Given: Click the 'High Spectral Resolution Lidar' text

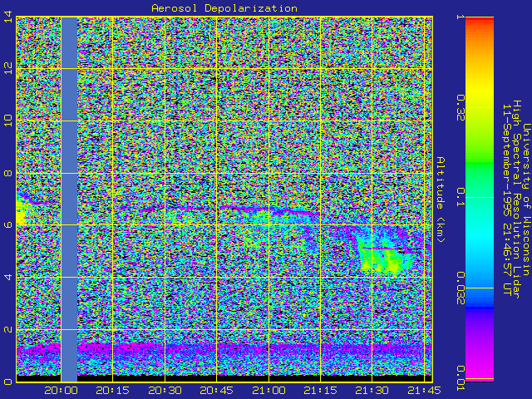Looking at the screenshot, I should (516, 199).
